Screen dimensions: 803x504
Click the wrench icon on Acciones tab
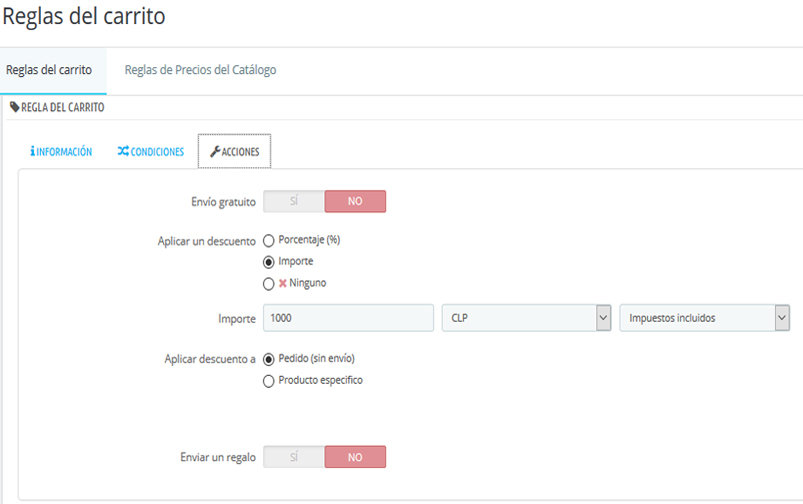coord(215,152)
